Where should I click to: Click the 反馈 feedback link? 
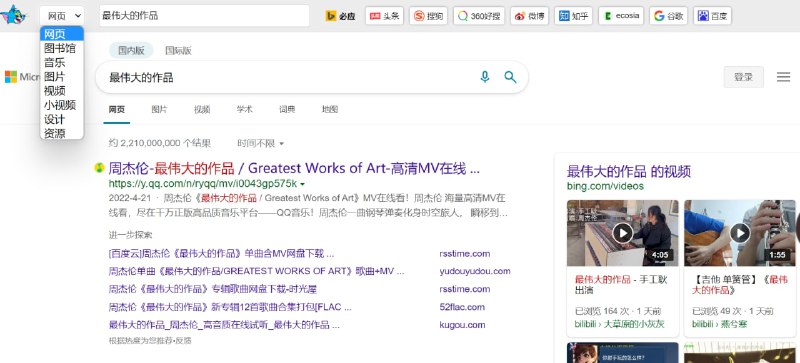pyautogui.click(x=184, y=341)
